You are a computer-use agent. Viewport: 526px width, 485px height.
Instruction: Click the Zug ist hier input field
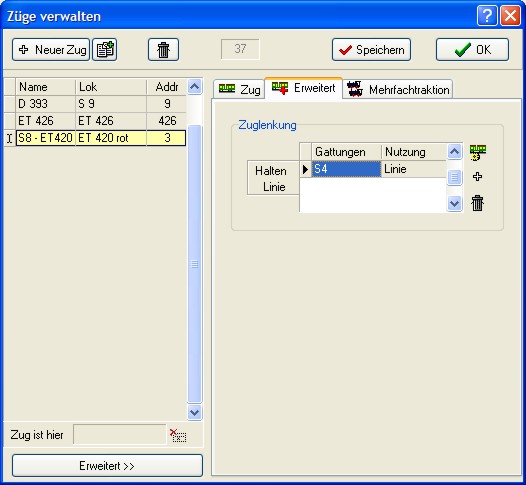pyautogui.click(x=120, y=435)
